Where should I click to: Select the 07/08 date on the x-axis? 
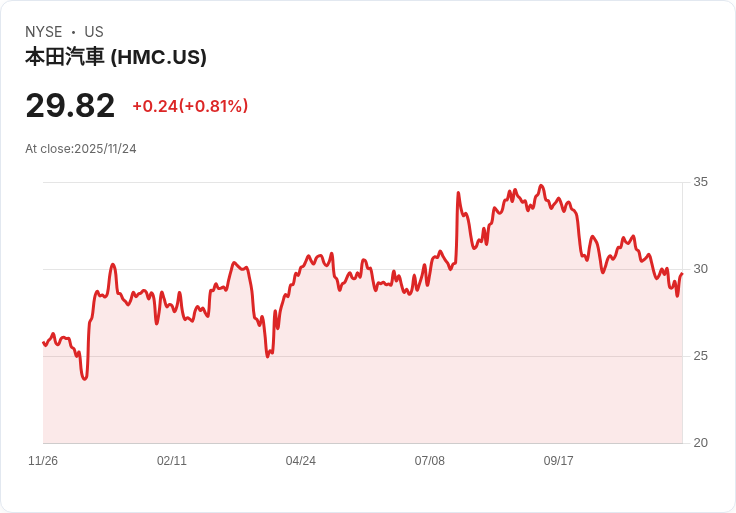click(430, 461)
